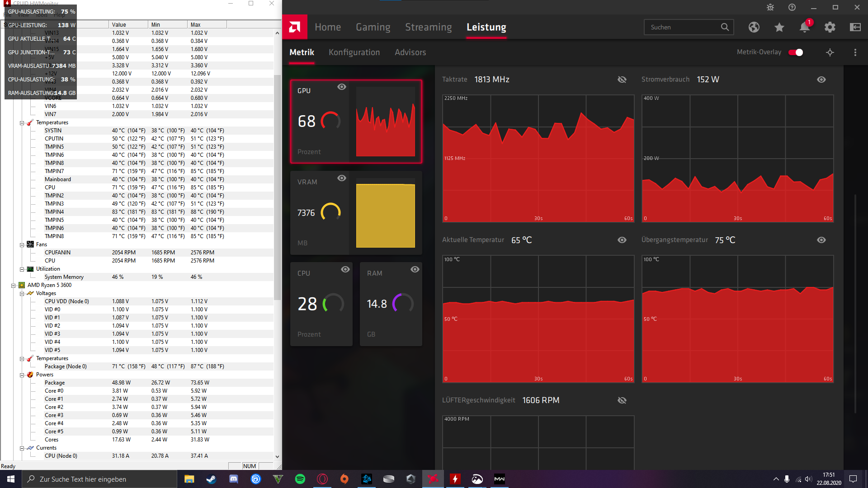Screen dimensions: 868x488
Task: Click the bug report icon
Action: coord(770,7)
